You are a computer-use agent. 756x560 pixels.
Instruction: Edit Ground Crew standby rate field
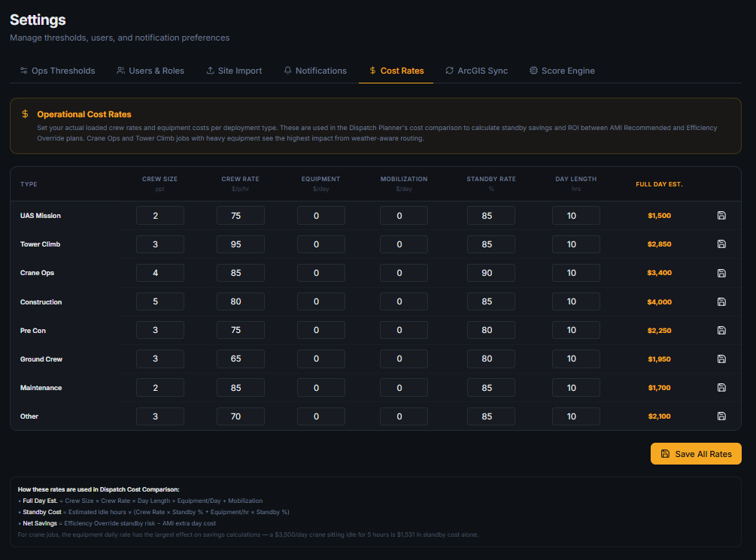point(490,359)
